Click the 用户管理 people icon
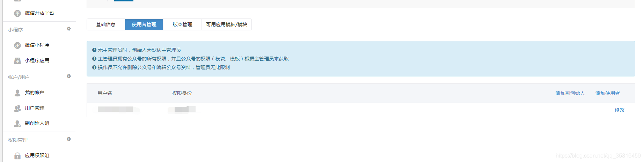The height and width of the screenshot is (162, 644). (17, 108)
